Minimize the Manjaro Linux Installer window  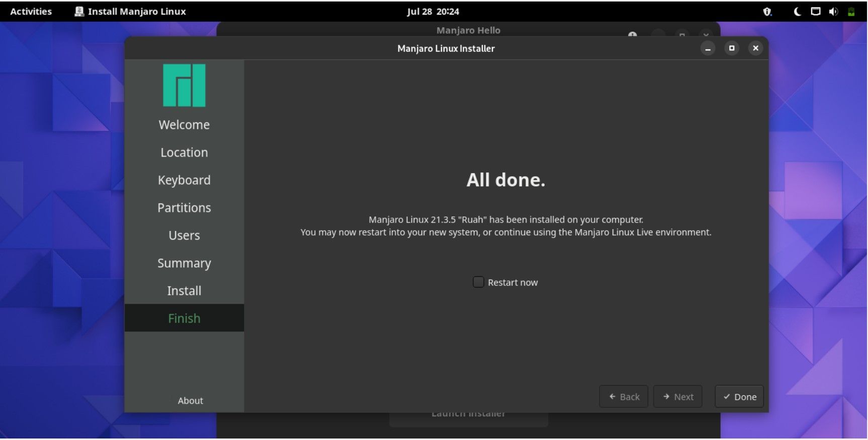click(708, 48)
